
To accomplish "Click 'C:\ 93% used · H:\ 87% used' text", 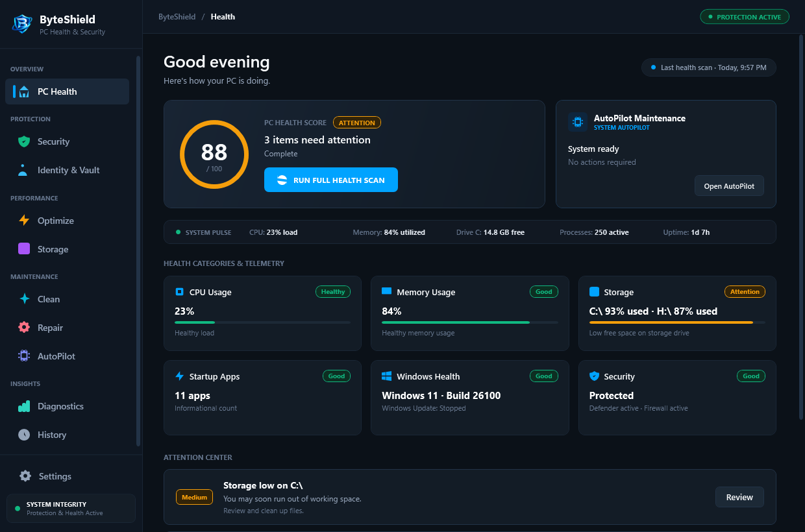I will (653, 311).
